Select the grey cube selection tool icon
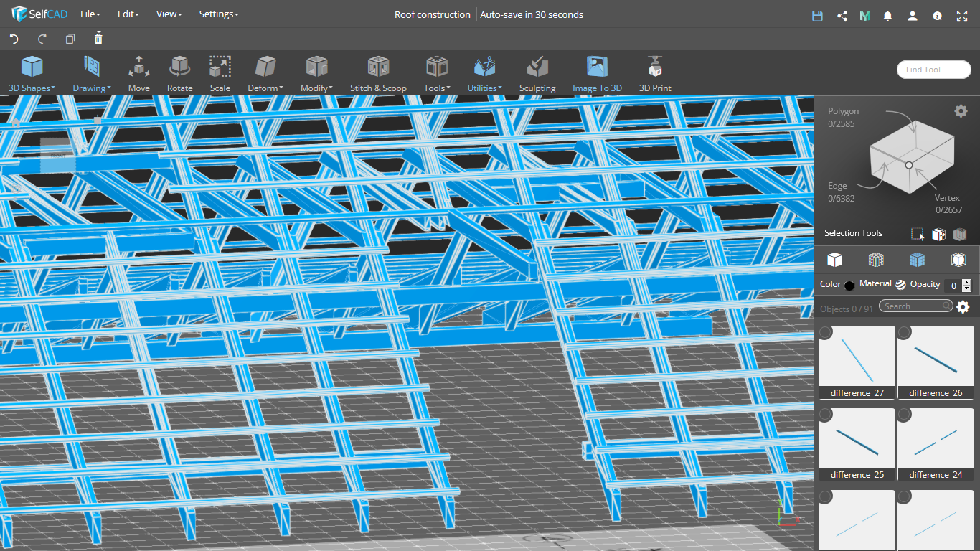This screenshot has width=980, height=551. tap(960, 234)
